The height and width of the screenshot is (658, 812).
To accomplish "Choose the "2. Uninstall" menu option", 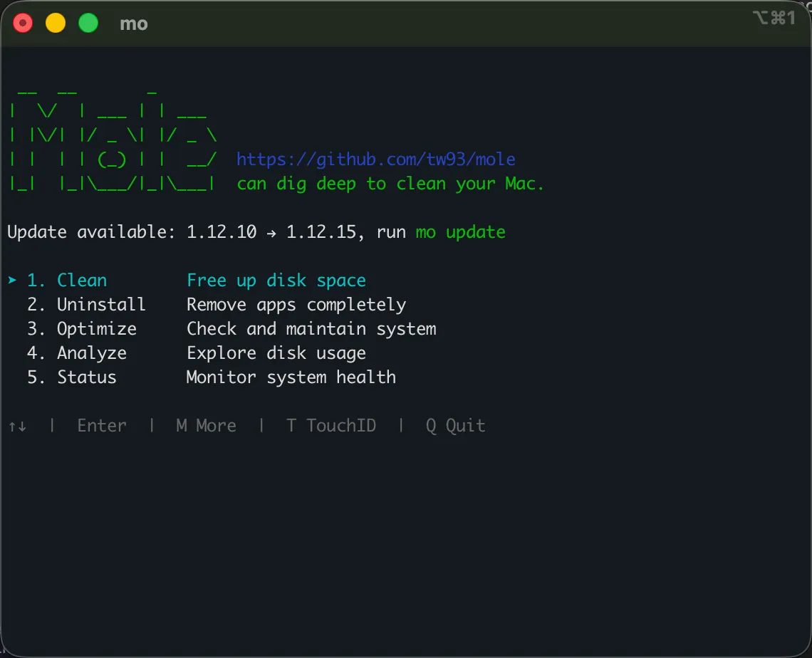I will click(x=86, y=305).
